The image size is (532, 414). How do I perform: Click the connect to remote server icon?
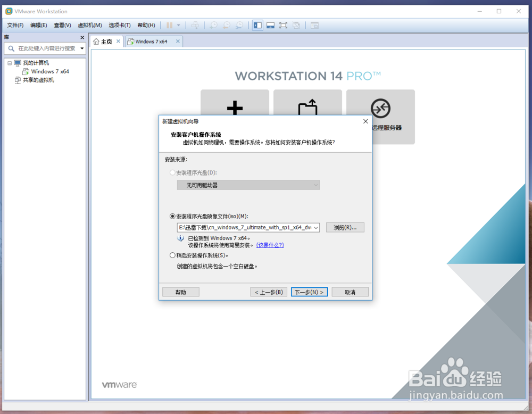(x=380, y=108)
